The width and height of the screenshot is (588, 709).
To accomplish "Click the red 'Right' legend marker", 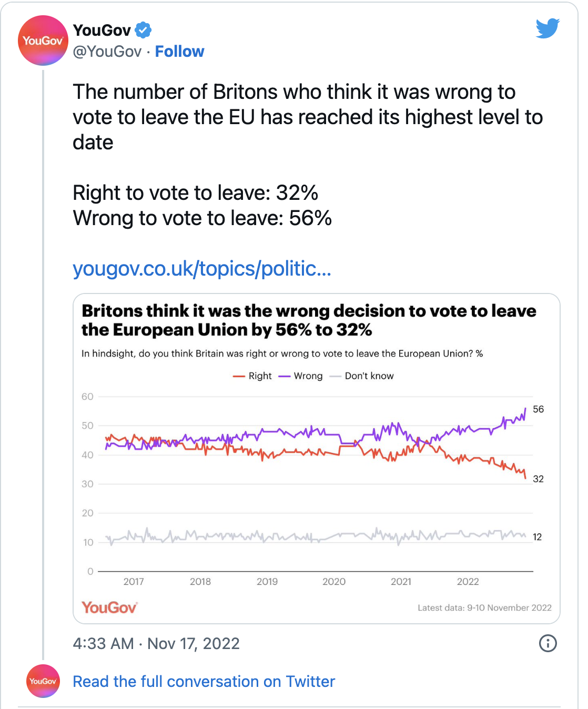I will (x=239, y=376).
